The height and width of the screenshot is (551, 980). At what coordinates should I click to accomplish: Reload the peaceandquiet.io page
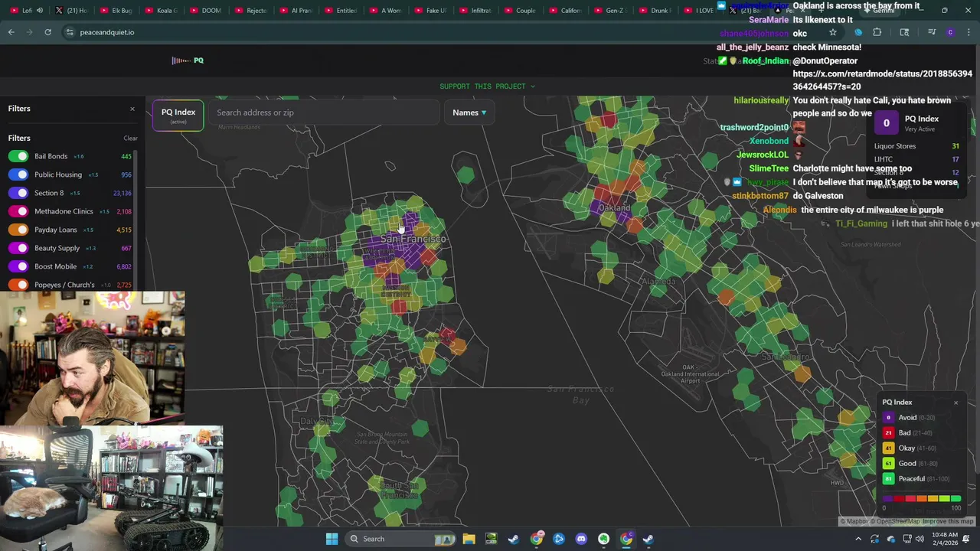click(48, 32)
